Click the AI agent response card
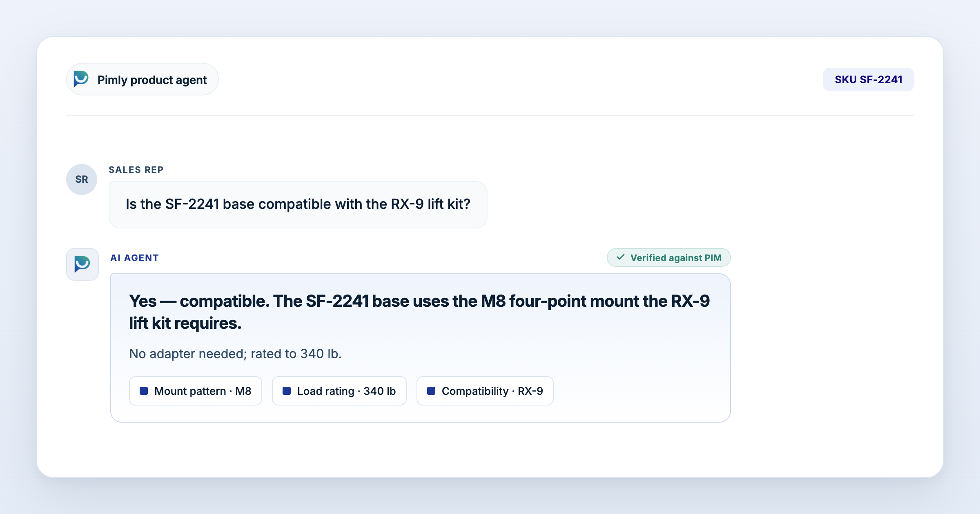This screenshot has height=514, width=980. (x=421, y=348)
